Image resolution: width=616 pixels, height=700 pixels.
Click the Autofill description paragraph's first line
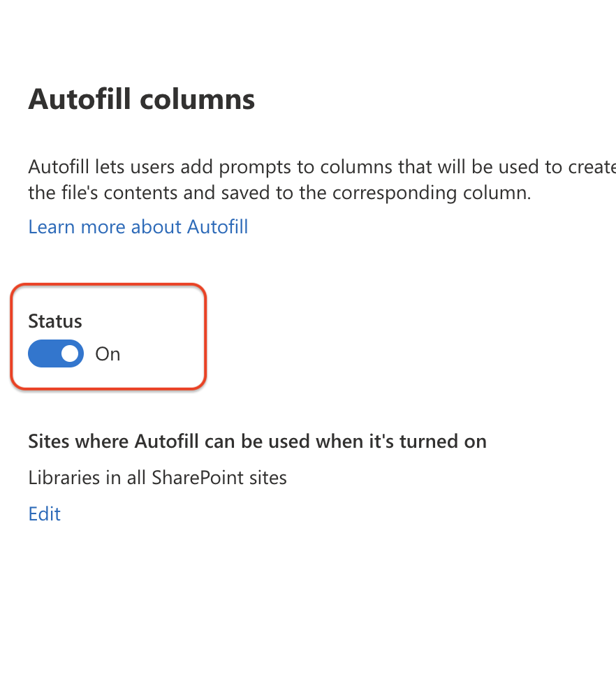click(x=322, y=167)
